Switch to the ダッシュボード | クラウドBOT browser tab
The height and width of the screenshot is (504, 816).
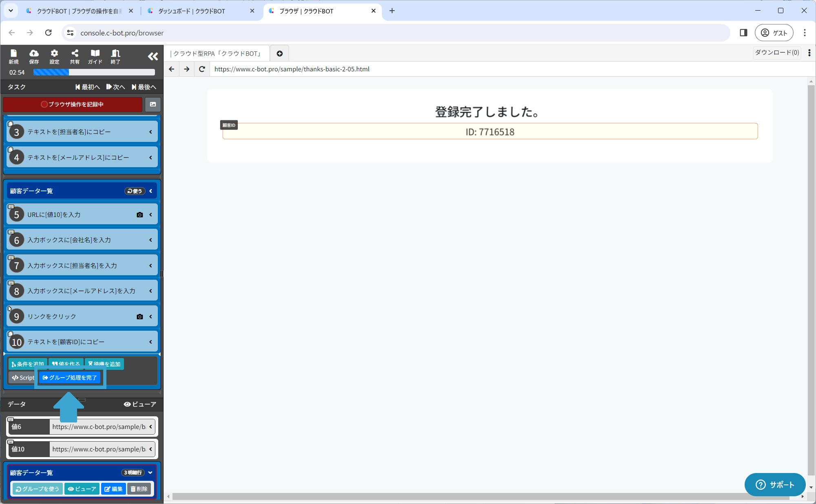192,11
